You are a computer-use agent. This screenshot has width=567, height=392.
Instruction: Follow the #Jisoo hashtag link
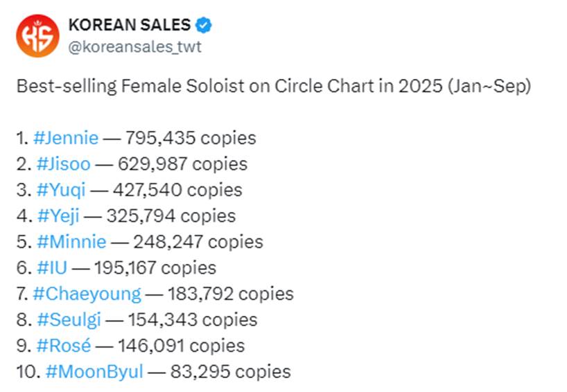click(62, 164)
